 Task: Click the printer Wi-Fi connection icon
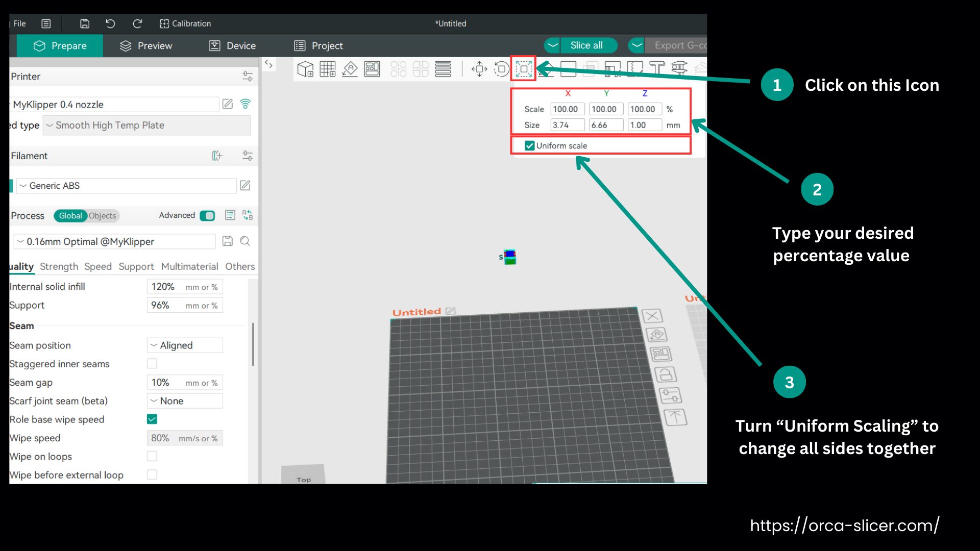(246, 104)
